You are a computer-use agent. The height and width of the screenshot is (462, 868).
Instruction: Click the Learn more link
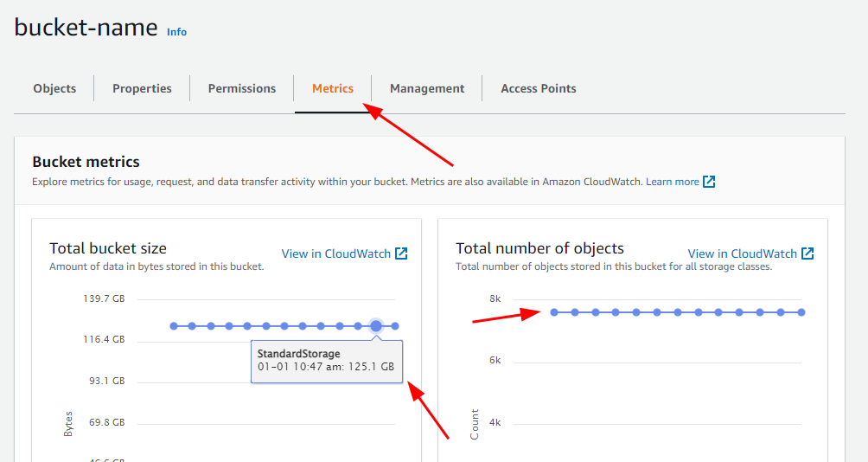click(x=672, y=182)
